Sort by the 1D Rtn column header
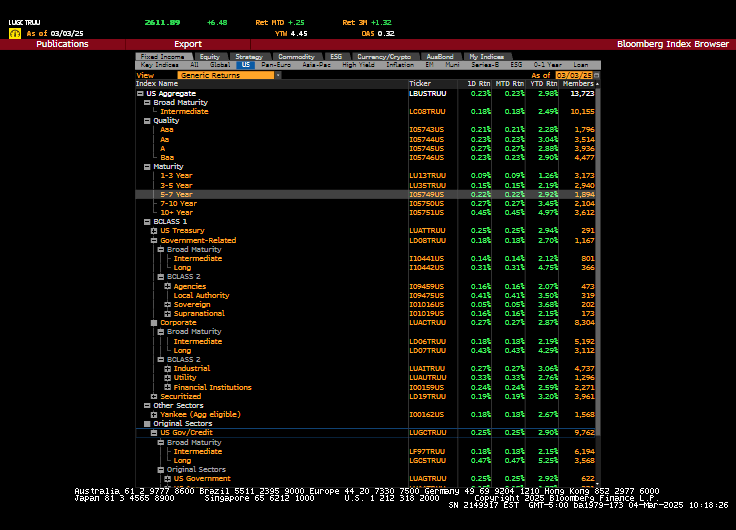This screenshot has height=530, width=736. point(478,84)
